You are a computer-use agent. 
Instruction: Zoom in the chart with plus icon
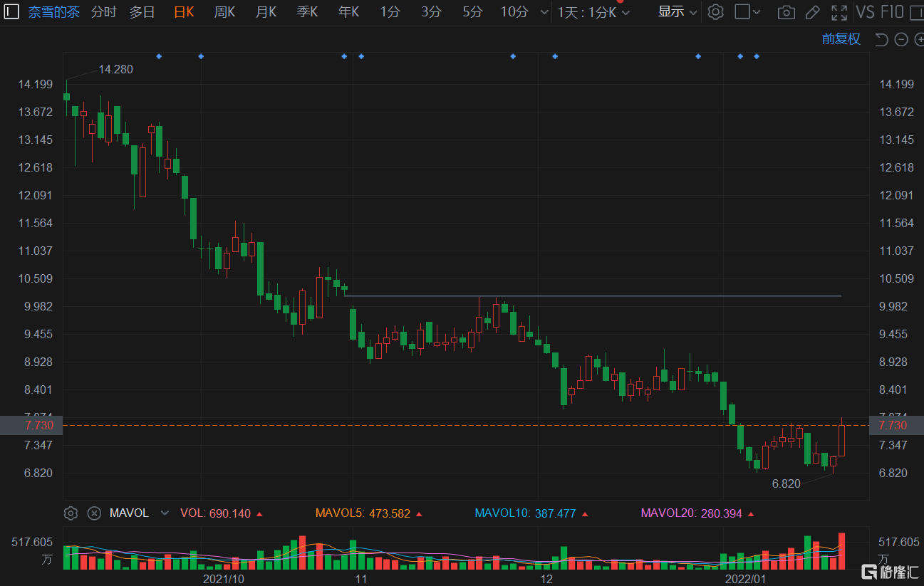click(918, 39)
